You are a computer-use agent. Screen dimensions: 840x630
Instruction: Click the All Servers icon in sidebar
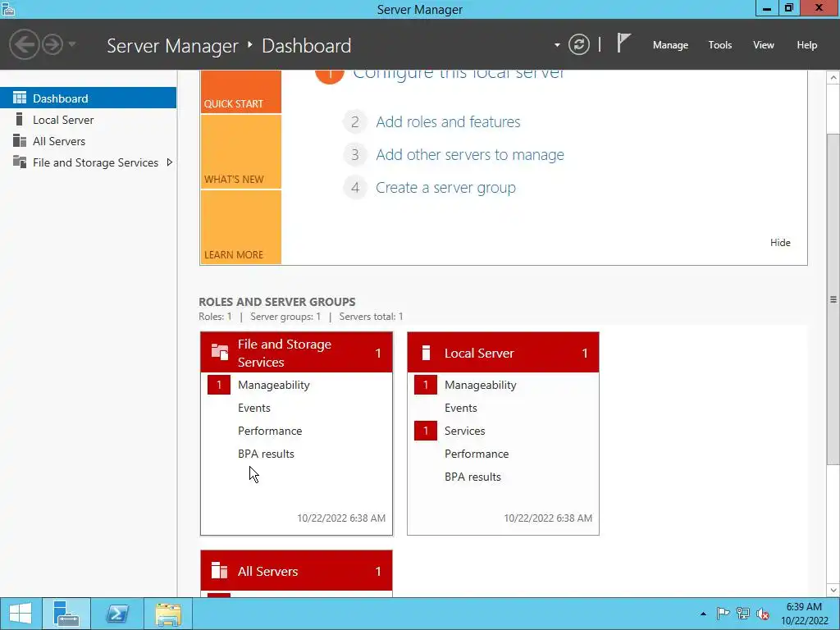20,140
